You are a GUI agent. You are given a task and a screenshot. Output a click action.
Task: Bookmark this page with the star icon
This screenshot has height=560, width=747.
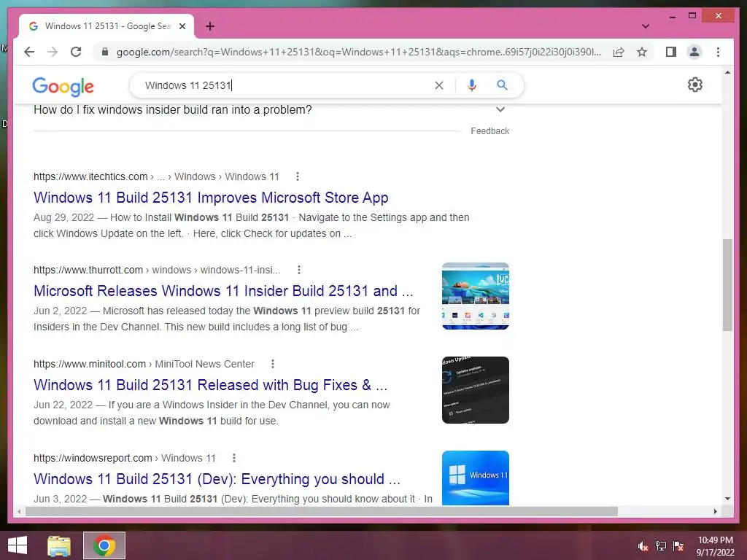(x=642, y=52)
